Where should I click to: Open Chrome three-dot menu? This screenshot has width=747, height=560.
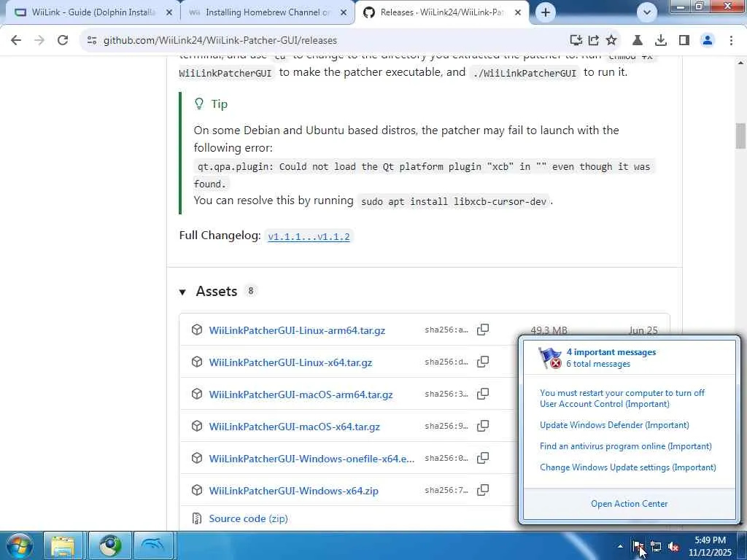click(731, 41)
